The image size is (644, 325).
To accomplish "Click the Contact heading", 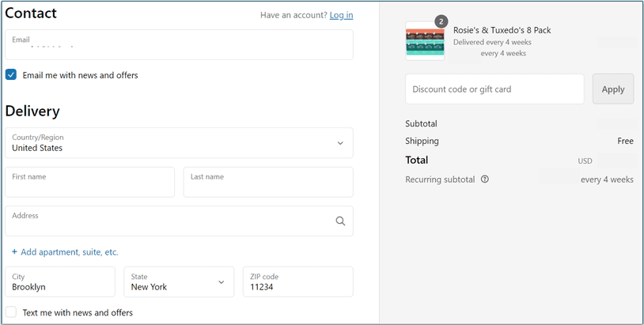I will pyautogui.click(x=31, y=13).
